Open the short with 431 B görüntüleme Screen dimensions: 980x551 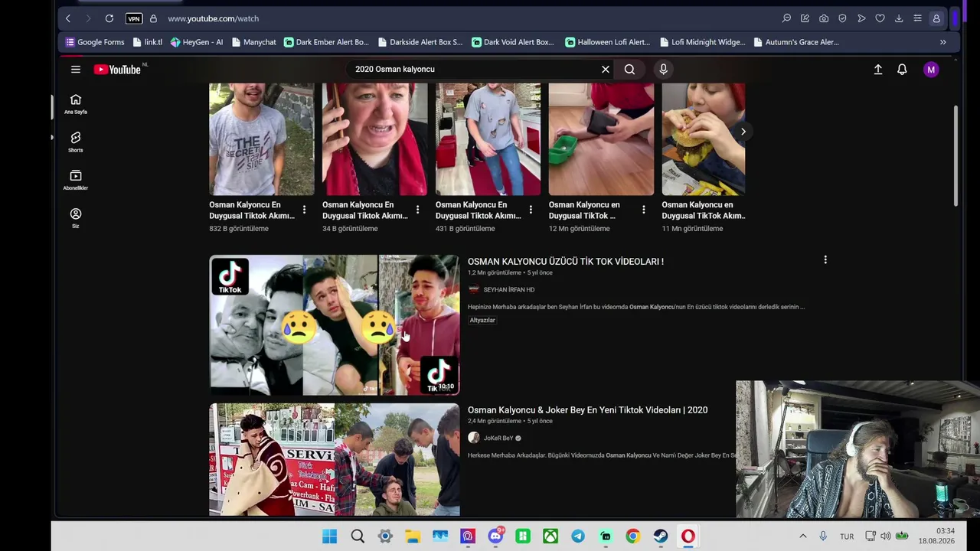[488, 139]
